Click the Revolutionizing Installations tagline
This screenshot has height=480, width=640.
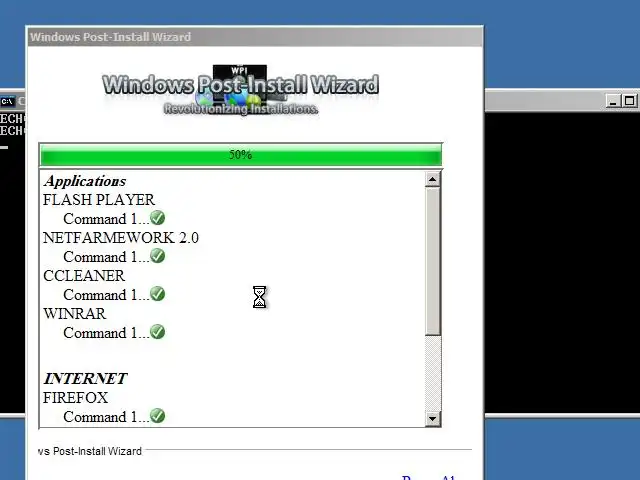click(241, 109)
